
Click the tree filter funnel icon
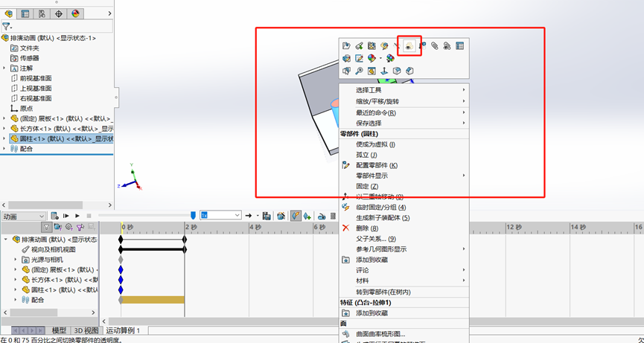(x=6, y=27)
